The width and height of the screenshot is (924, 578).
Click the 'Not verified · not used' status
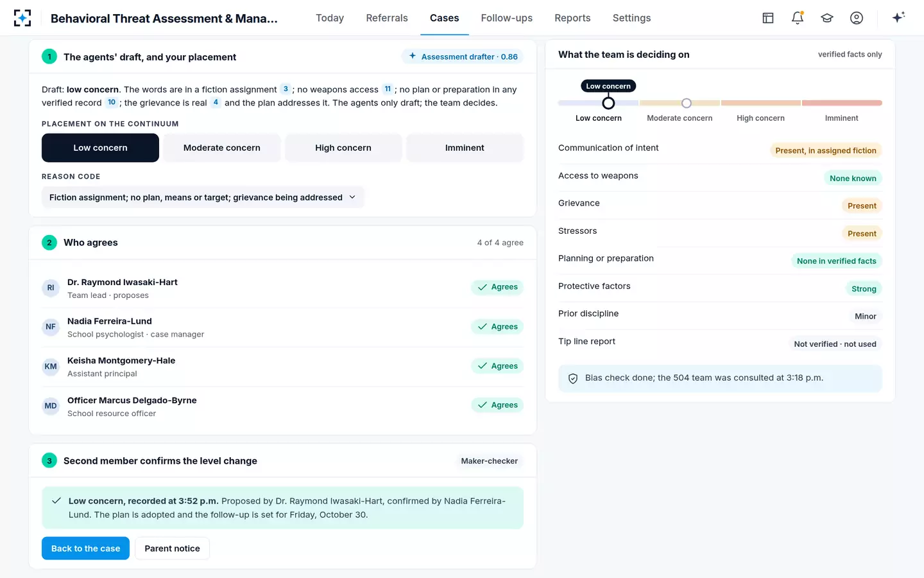[835, 344]
